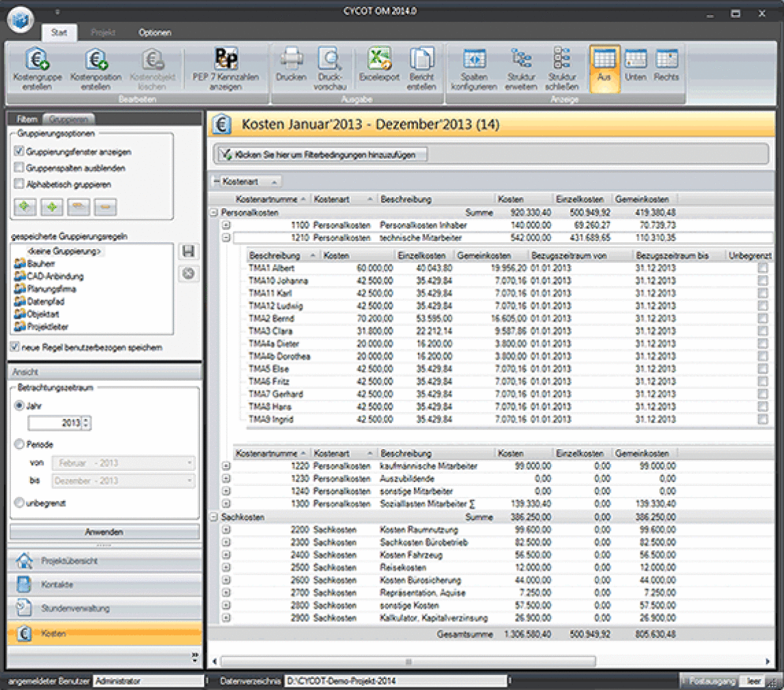
Task: Open Spalten konfigurieren
Action: pos(474,69)
